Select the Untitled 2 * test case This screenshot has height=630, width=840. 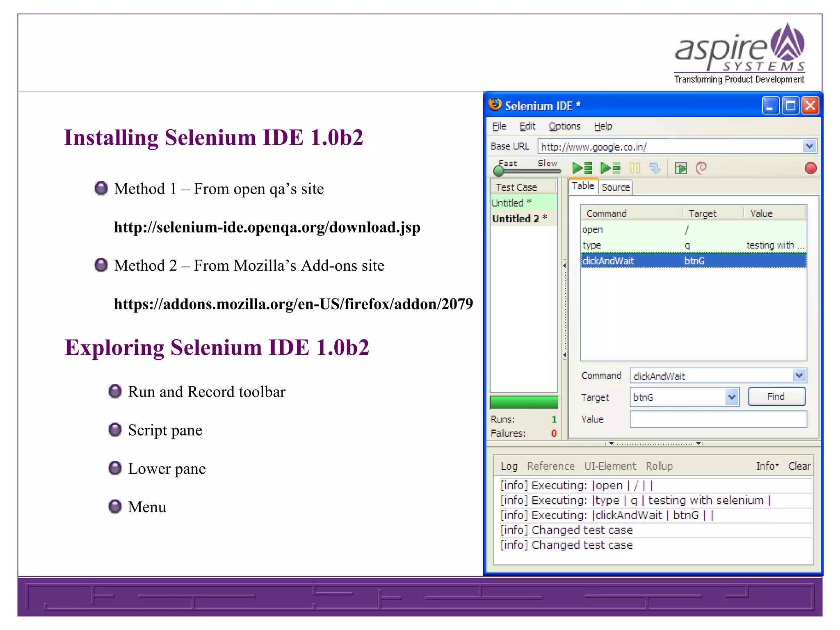[524, 219]
